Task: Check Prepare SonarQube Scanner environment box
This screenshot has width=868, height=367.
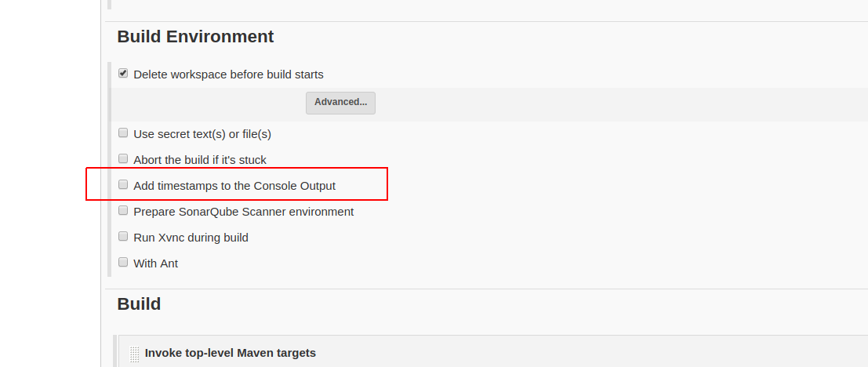Action: coord(123,211)
